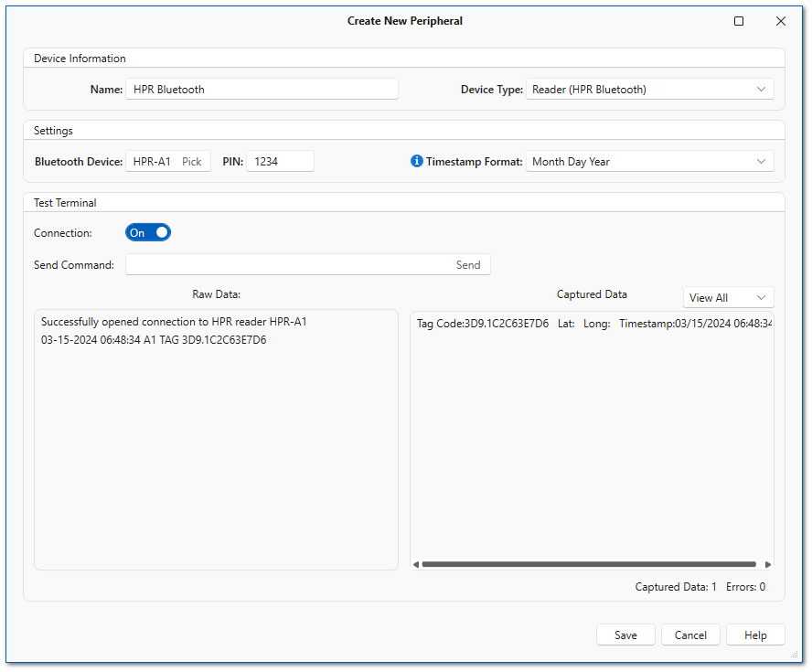Open Help for this dialog
The height and width of the screenshot is (672, 812).
pyautogui.click(x=755, y=635)
